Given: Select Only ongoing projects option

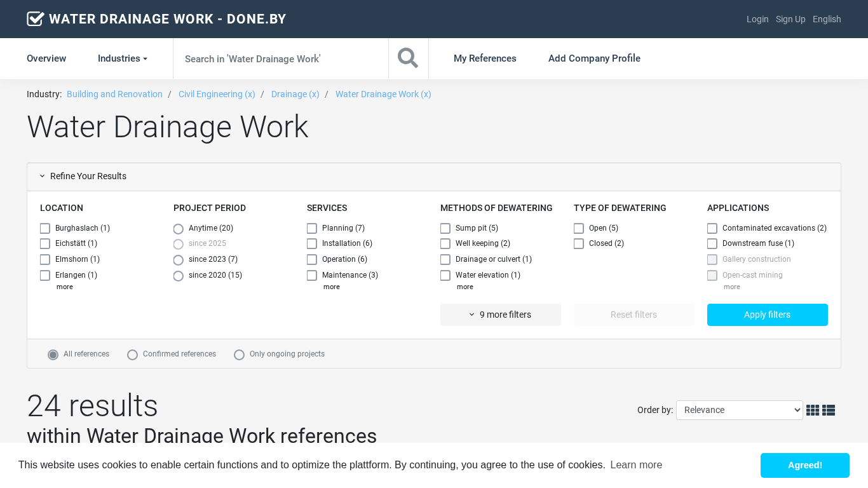Looking at the screenshot, I should coord(240,355).
